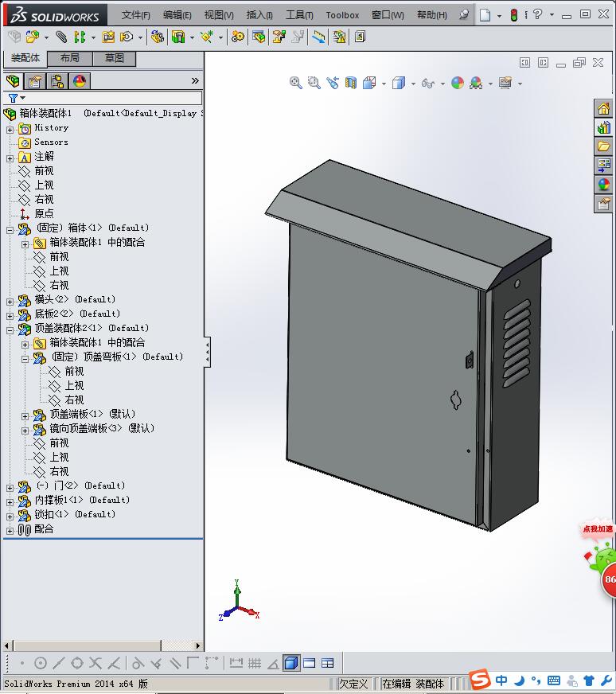Open the View Settings dropdown arrow

pyautogui.click(x=520, y=84)
